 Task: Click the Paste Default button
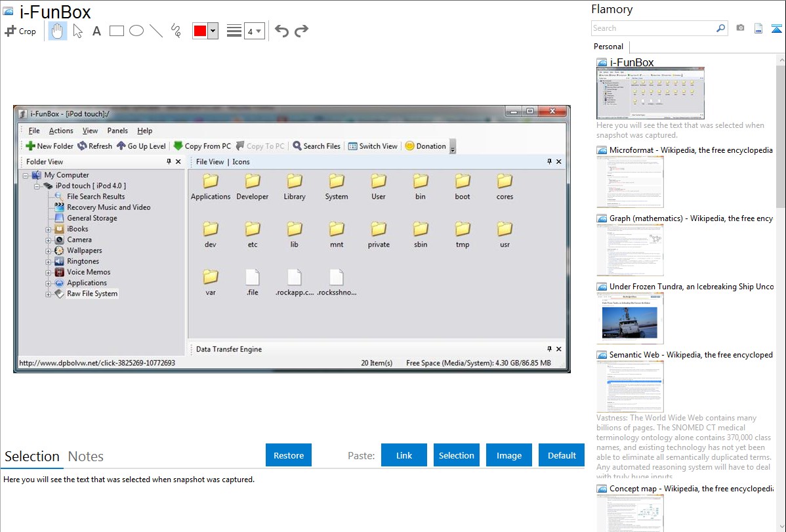click(x=562, y=455)
